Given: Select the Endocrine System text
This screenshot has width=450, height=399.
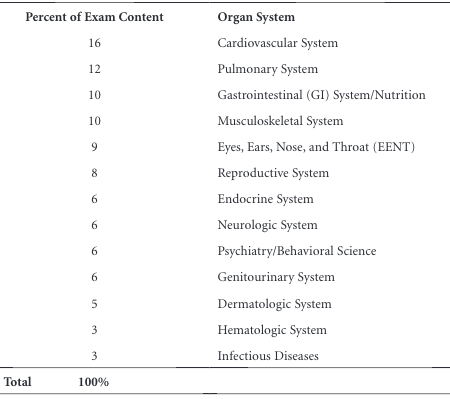Looking at the screenshot, I should pyautogui.click(x=265, y=199).
